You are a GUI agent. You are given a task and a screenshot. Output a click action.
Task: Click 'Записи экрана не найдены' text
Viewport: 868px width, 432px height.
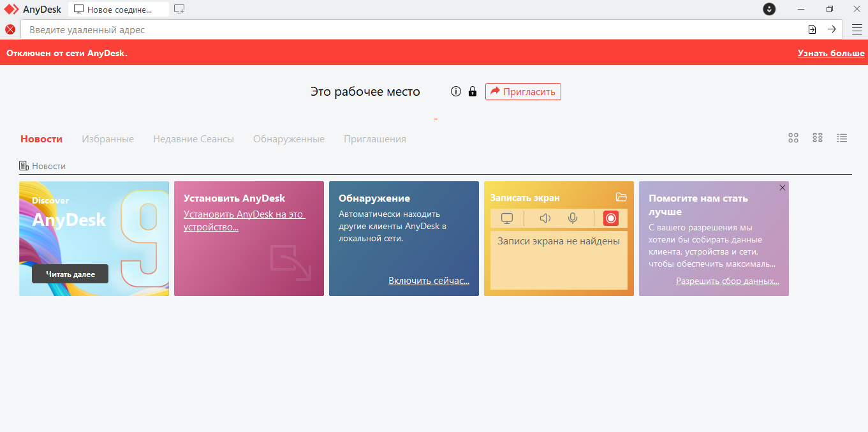tap(559, 241)
